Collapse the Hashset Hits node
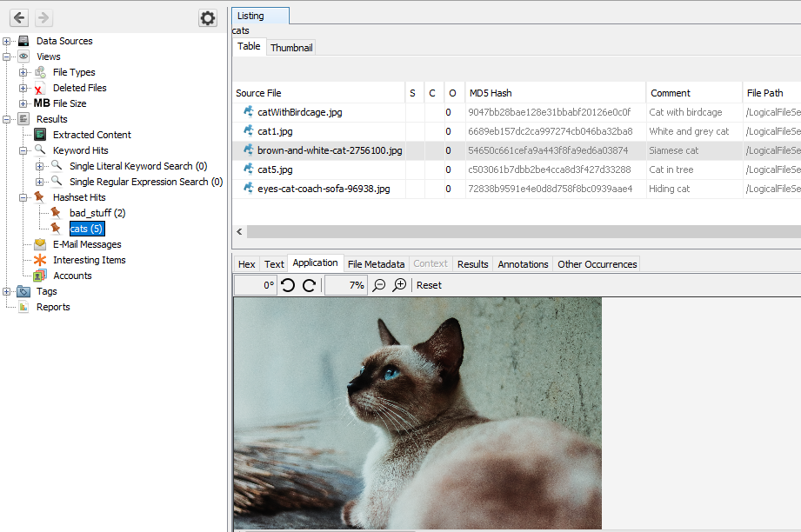This screenshot has width=801, height=532. [x=23, y=197]
